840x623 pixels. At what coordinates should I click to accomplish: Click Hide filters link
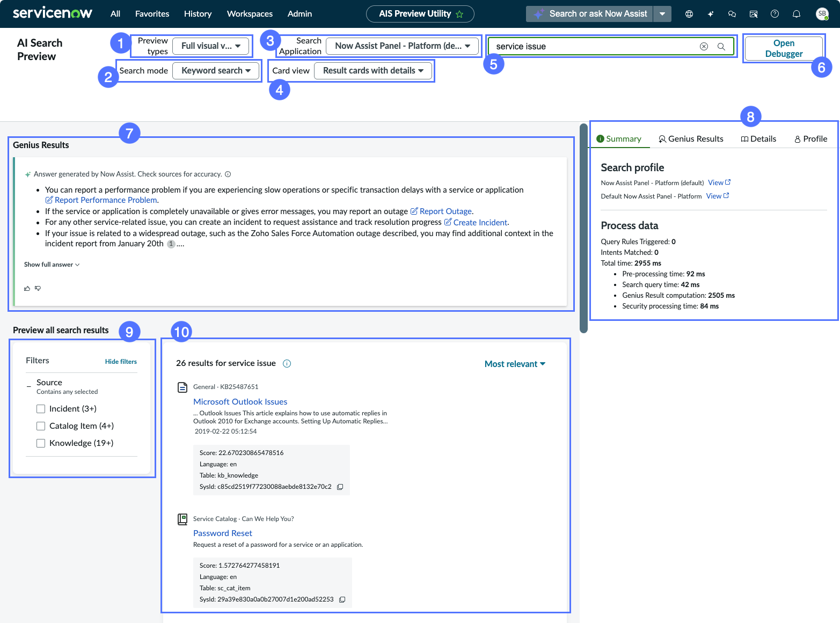121,362
